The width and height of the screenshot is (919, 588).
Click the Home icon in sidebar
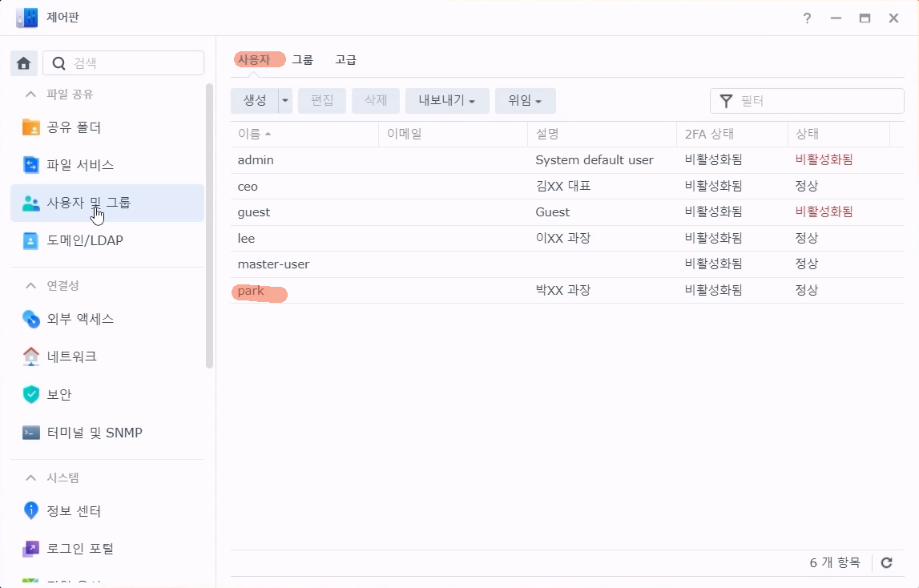pos(23,63)
